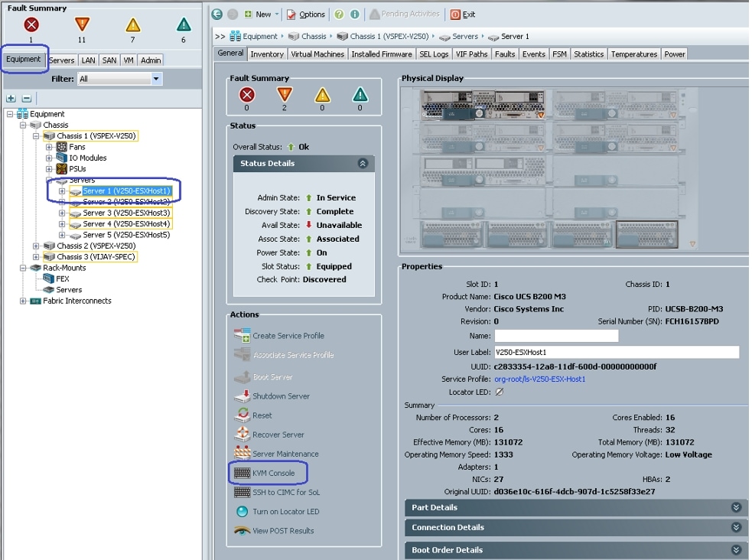Collapse the Status Details panel

click(363, 164)
